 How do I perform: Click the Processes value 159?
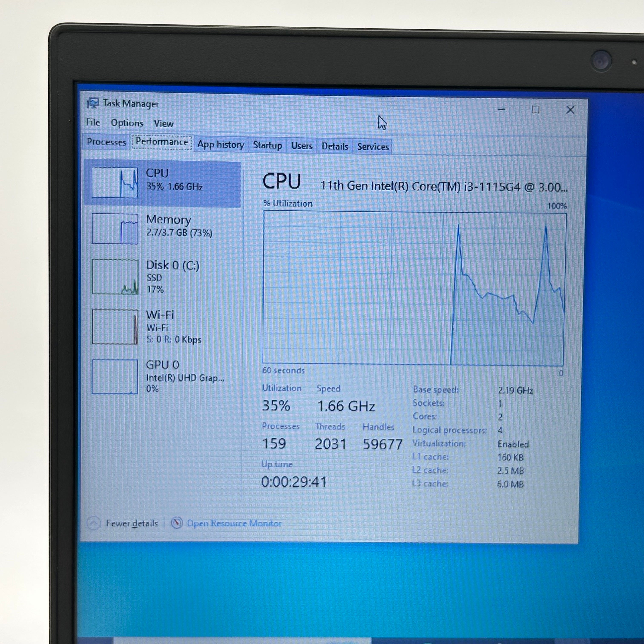point(274,443)
